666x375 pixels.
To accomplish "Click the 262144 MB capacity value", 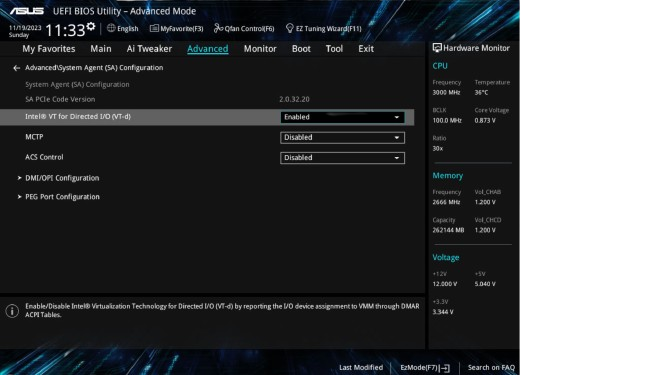I will pos(448,230).
